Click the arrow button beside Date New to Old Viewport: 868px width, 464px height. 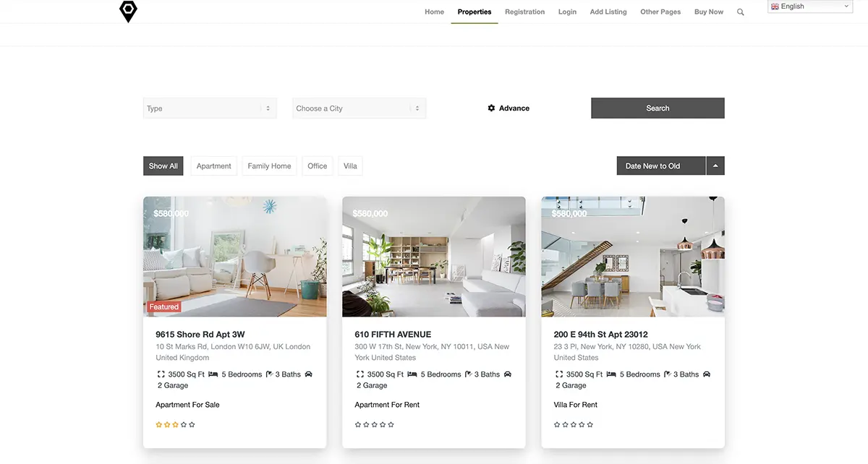[x=715, y=166]
